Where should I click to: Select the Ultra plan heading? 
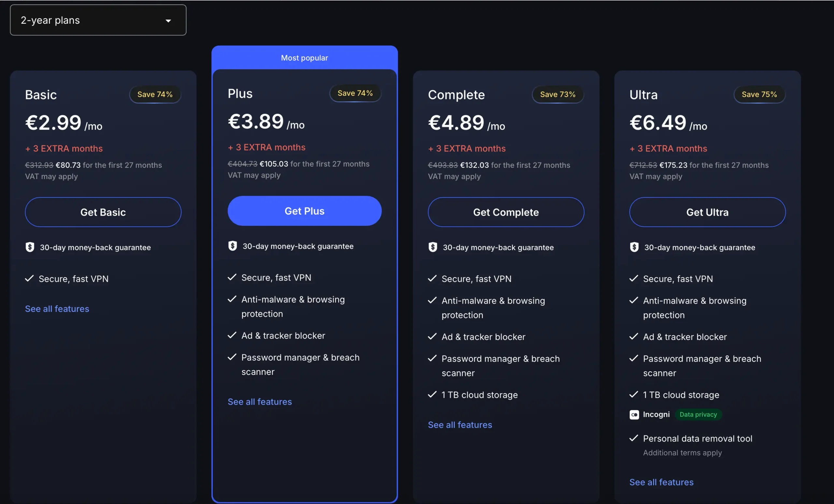click(x=643, y=94)
